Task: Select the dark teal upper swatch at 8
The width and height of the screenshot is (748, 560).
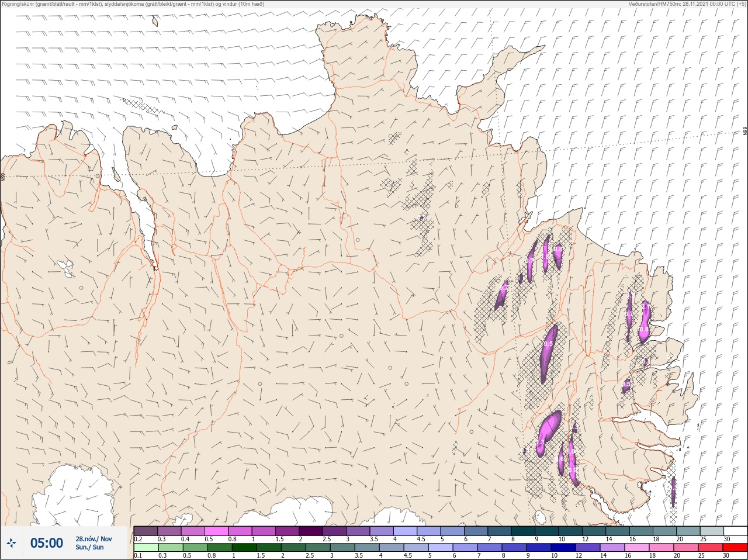Action: (x=523, y=531)
